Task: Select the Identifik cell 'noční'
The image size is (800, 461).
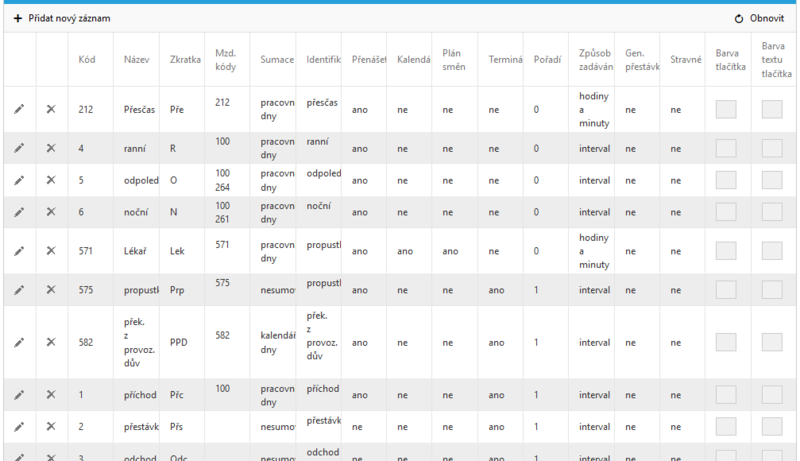Action: tap(318, 206)
